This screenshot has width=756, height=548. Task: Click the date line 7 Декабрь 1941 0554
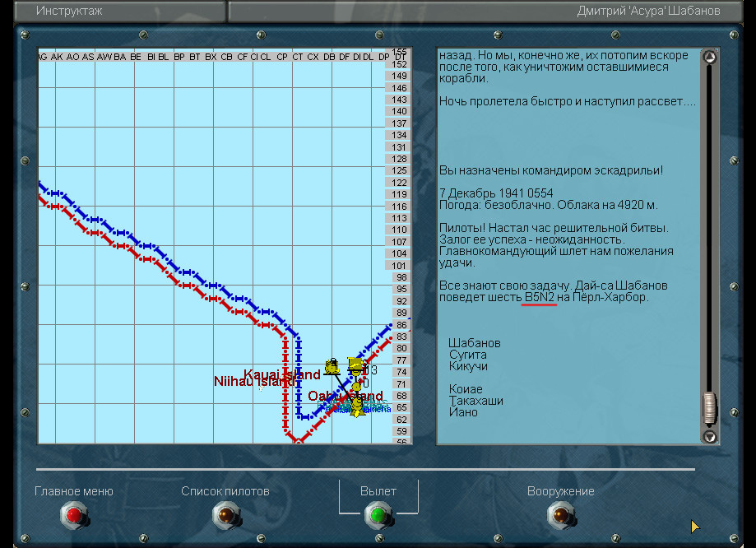click(x=496, y=193)
